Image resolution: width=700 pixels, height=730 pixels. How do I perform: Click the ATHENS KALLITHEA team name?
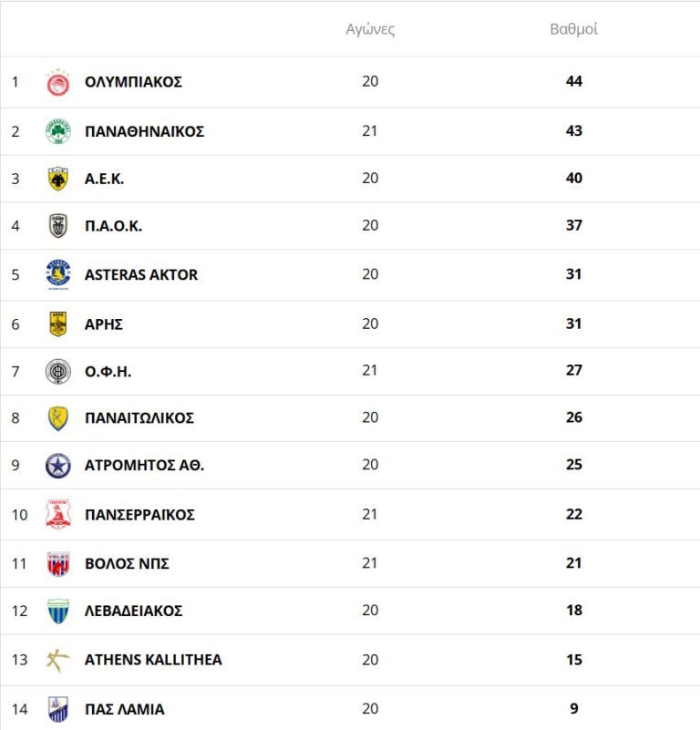point(153,660)
